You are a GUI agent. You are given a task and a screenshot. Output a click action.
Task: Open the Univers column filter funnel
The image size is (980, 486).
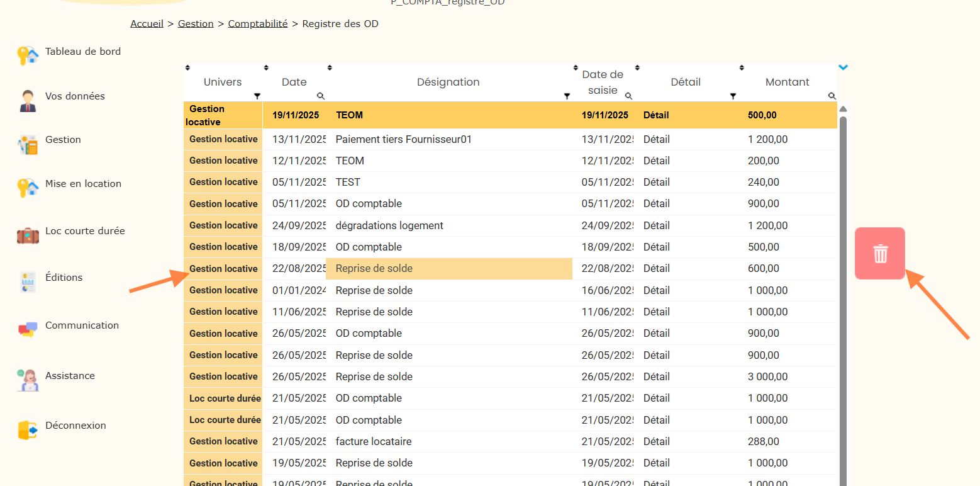(257, 96)
